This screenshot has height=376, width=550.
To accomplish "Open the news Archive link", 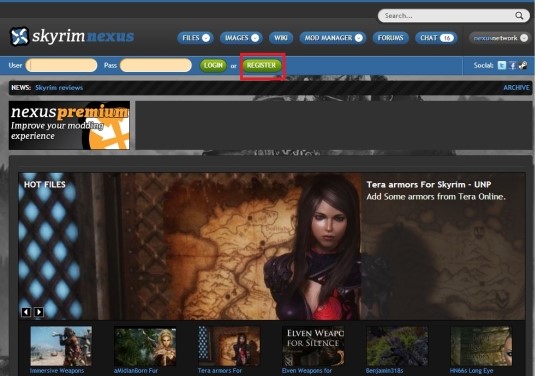I will pyautogui.click(x=516, y=88).
